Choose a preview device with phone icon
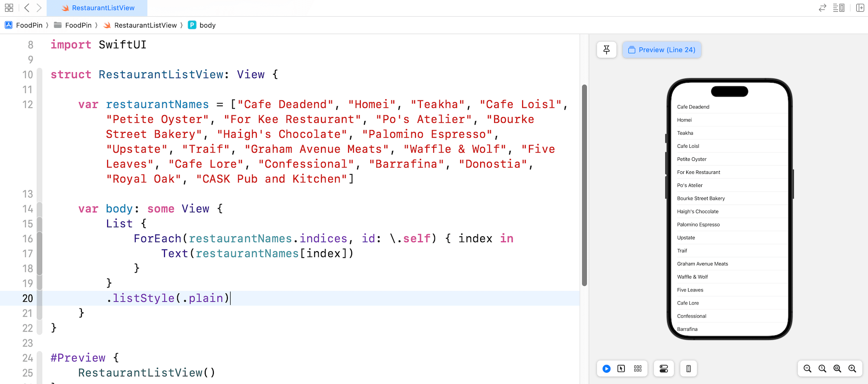 pyautogui.click(x=688, y=369)
